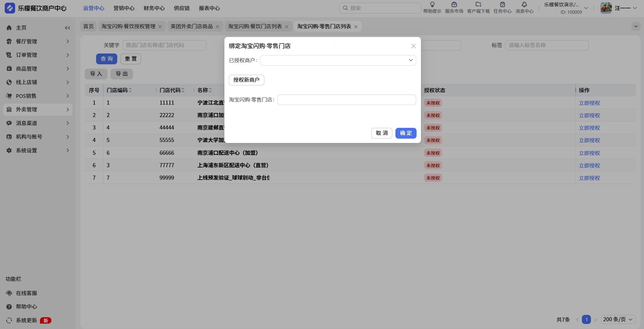This screenshot has width=644, height=329.
Task: Expand 餐厅管理 in the sidebar
Action: click(38, 41)
